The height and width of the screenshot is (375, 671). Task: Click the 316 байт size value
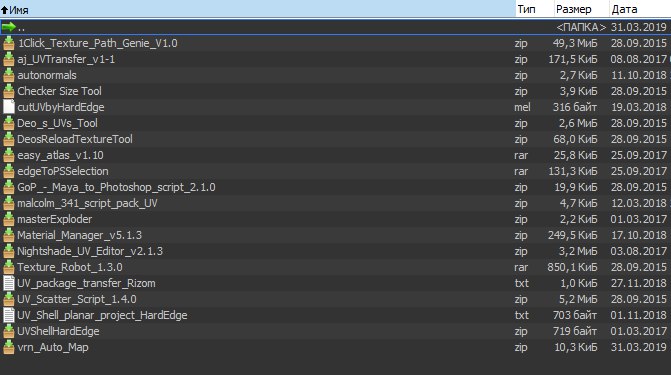(575, 107)
